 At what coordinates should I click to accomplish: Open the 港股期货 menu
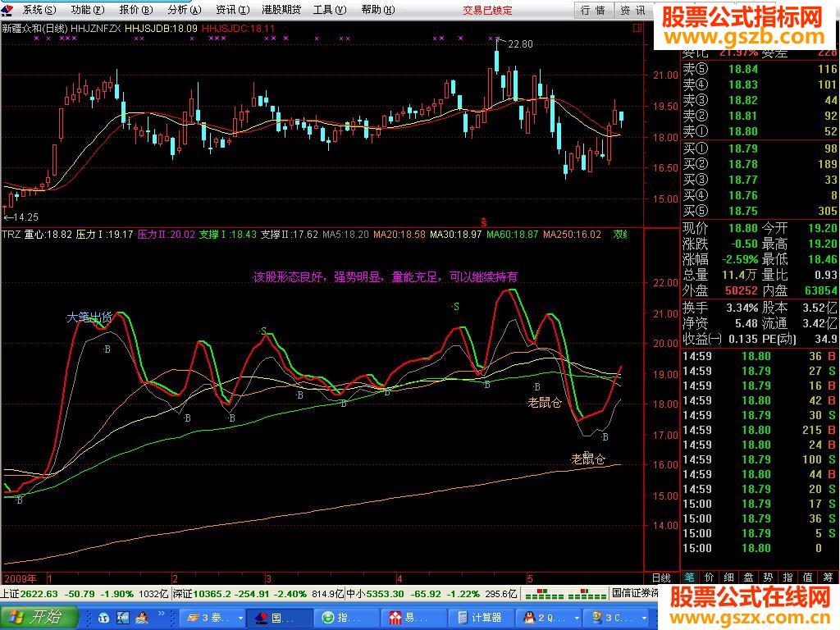pos(281,10)
